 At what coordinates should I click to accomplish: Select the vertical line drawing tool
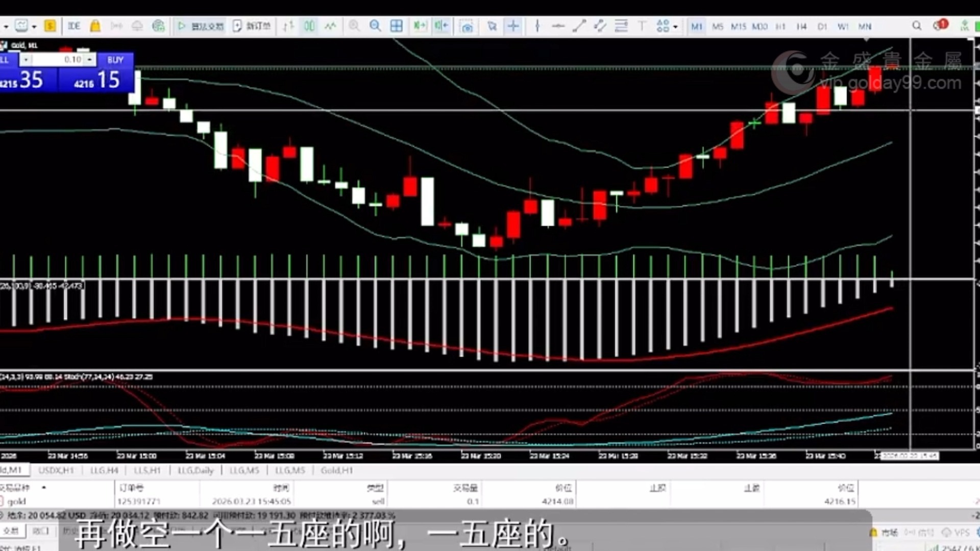tap(537, 26)
